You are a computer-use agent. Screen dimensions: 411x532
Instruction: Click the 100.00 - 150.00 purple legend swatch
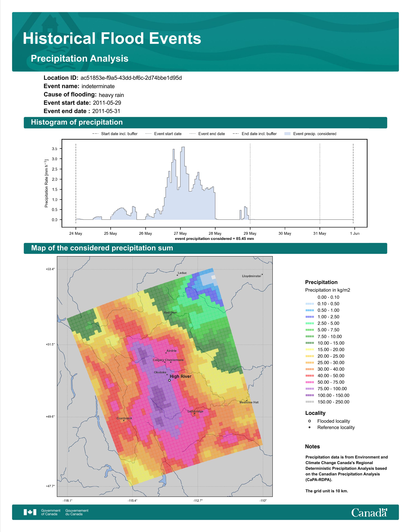click(309, 395)
